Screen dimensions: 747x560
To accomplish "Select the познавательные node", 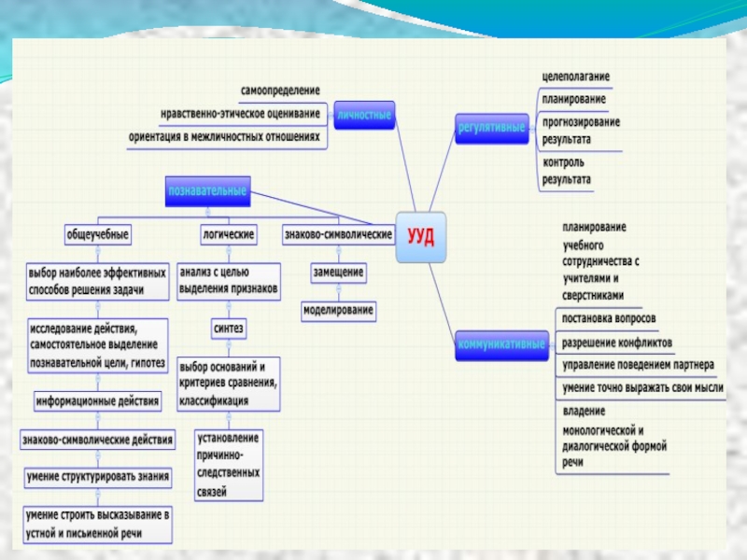I will pyautogui.click(x=207, y=191).
